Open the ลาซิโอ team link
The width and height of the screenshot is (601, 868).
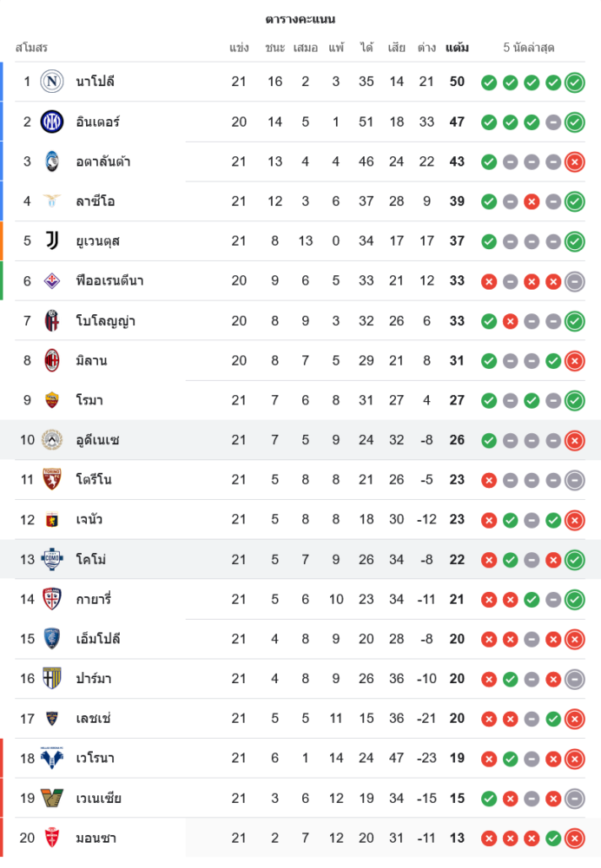tap(95, 201)
